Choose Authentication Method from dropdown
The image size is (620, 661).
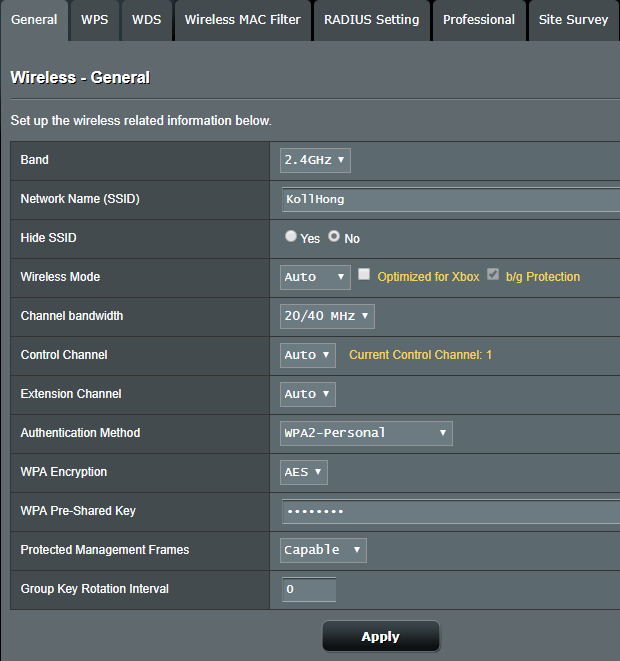pyautogui.click(x=366, y=433)
